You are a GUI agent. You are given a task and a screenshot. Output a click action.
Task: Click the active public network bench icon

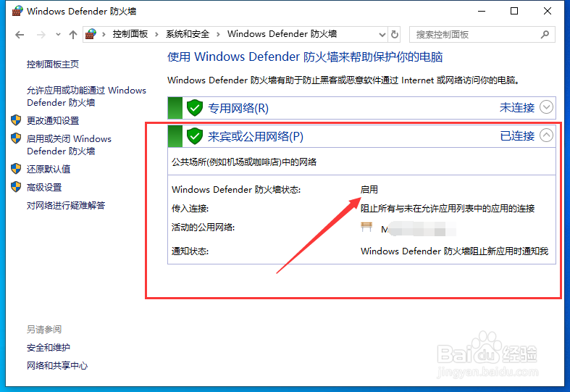tap(366, 228)
